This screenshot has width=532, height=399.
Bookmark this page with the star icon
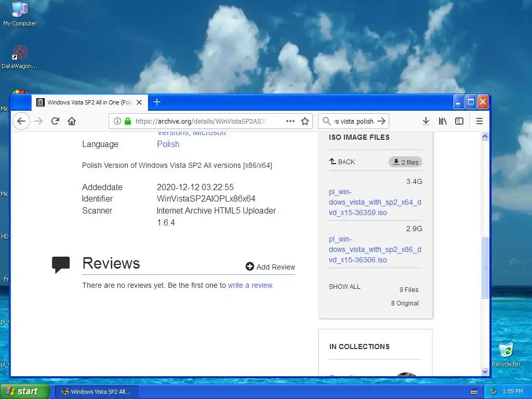click(305, 121)
